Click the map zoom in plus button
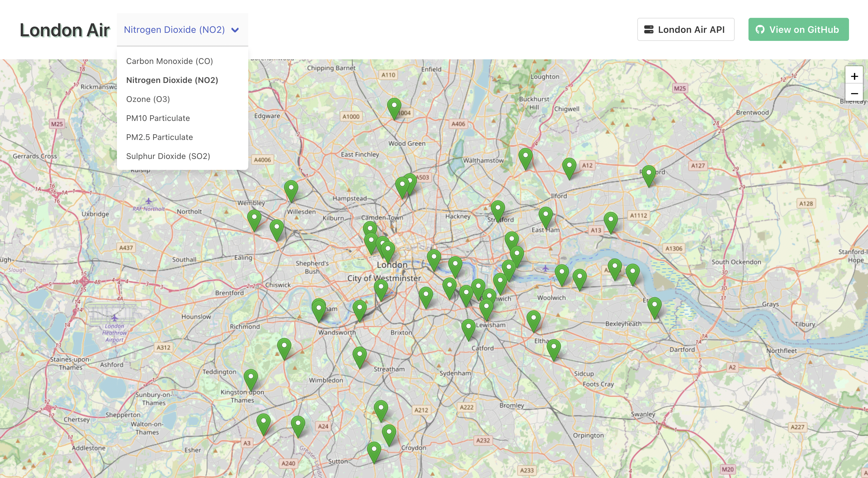The width and height of the screenshot is (868, 478). pyautogui.click(x=854, y=77)
